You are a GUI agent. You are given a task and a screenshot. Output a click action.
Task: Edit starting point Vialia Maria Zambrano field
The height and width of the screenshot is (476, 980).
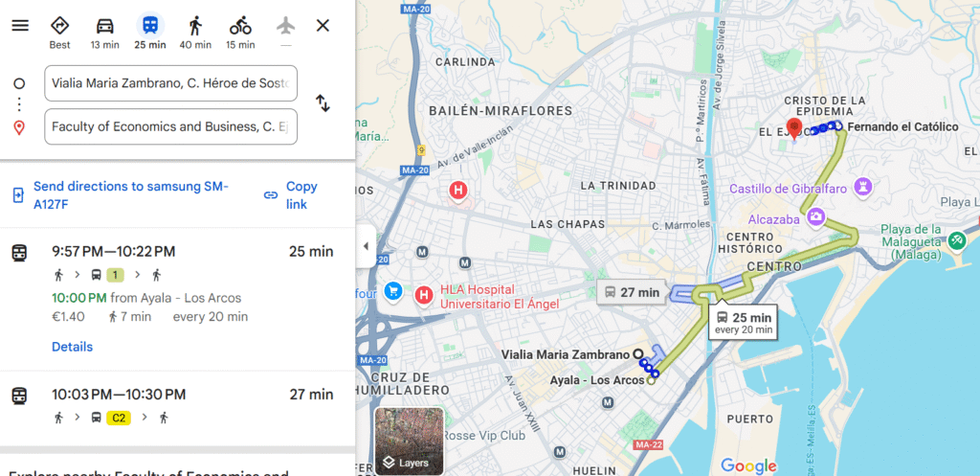[x=170, y=83]
